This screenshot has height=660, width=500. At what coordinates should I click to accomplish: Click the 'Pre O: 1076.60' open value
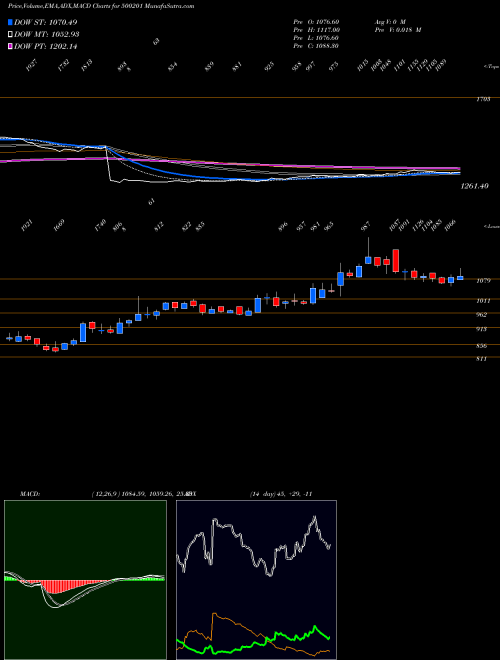coord(316,21)
